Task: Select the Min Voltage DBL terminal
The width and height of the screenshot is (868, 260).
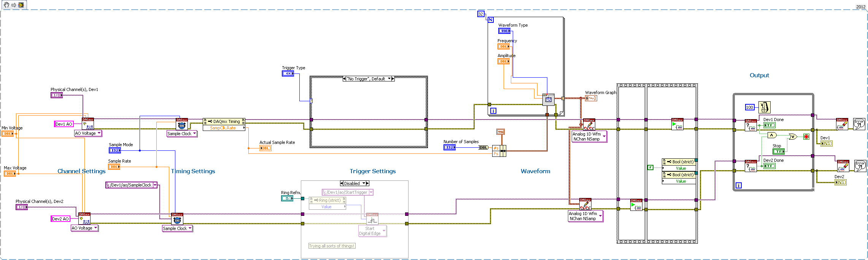Action: pyautogui.click(x=8, y=134)
